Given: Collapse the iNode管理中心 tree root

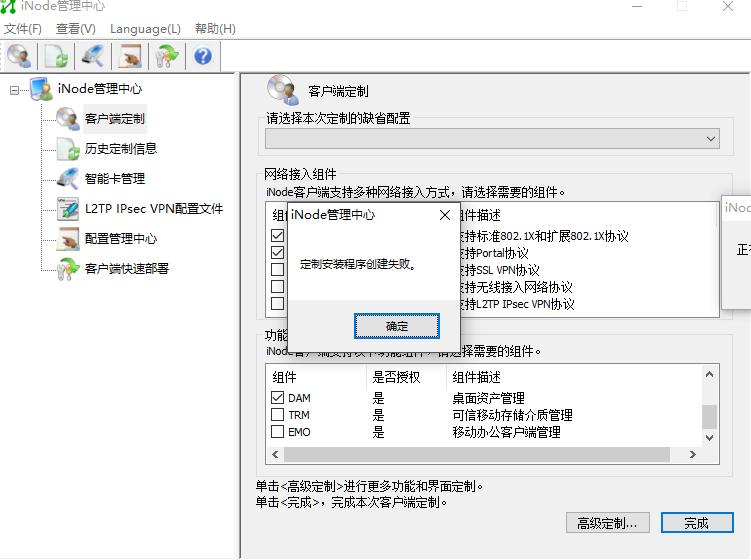Looking at the screenshot, I should coord(14,90).
